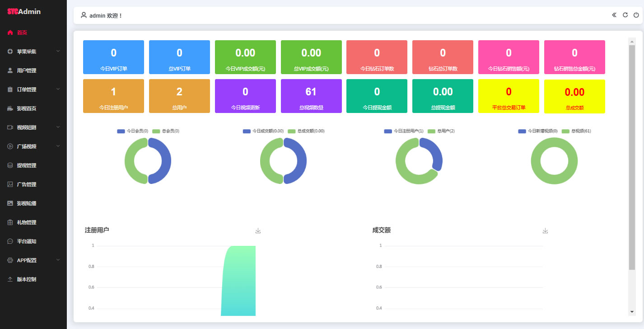
Task: Click the 首页 home icon
Action: [10, 33]
